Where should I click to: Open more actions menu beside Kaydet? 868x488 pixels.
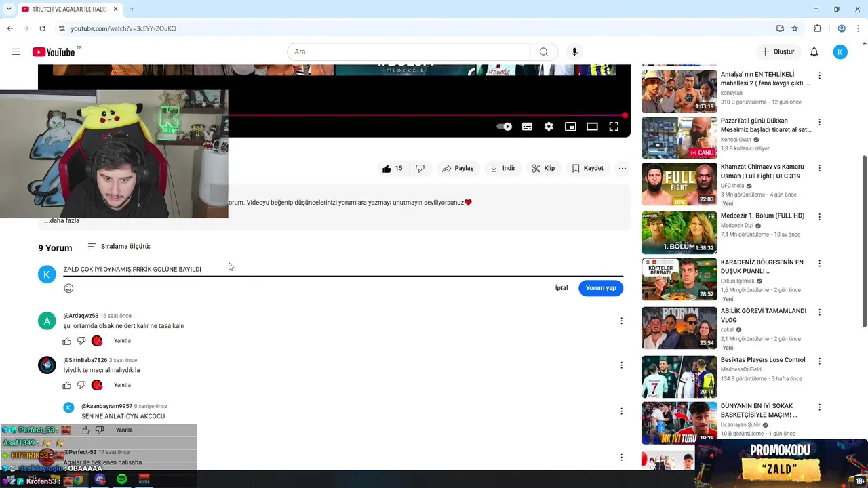(622, 168)
